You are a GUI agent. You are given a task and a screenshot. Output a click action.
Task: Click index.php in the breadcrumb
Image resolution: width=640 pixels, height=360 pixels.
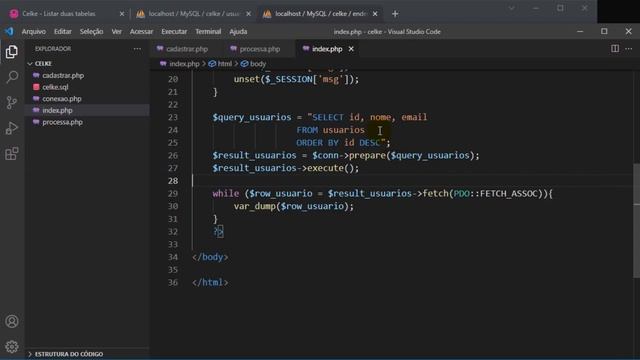click(x=184, y=64)
